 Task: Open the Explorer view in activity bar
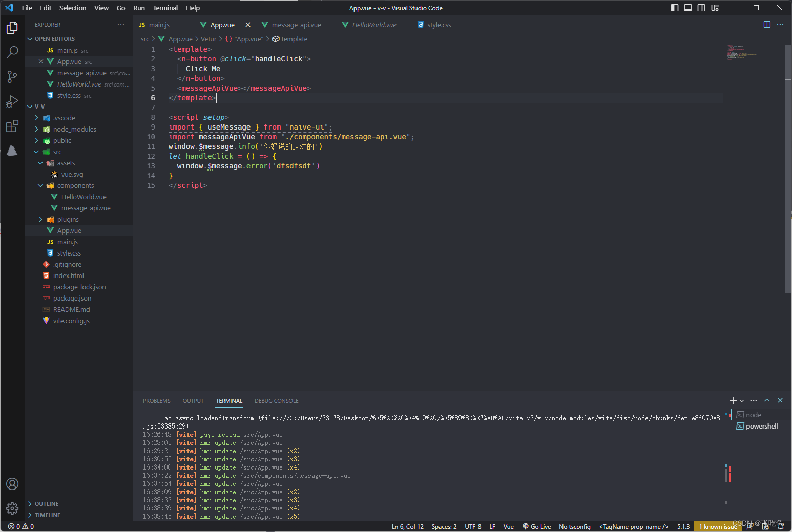click(12, 28)
